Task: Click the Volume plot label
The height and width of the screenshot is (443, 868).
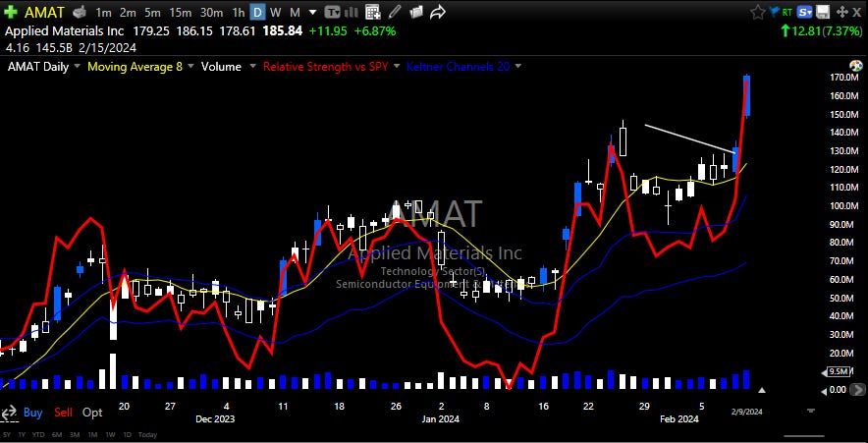Action: [x=222, y=67]
